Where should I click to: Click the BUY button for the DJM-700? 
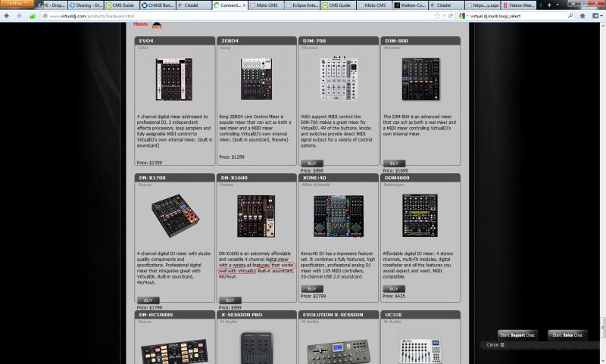click(312, 163)
